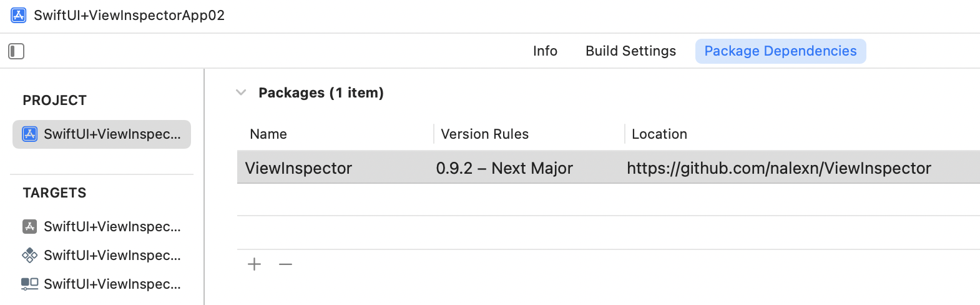Remove selected package with the minus icon
Image resolution: width=980 pixels, height=305 pixels.
(285, 264)
